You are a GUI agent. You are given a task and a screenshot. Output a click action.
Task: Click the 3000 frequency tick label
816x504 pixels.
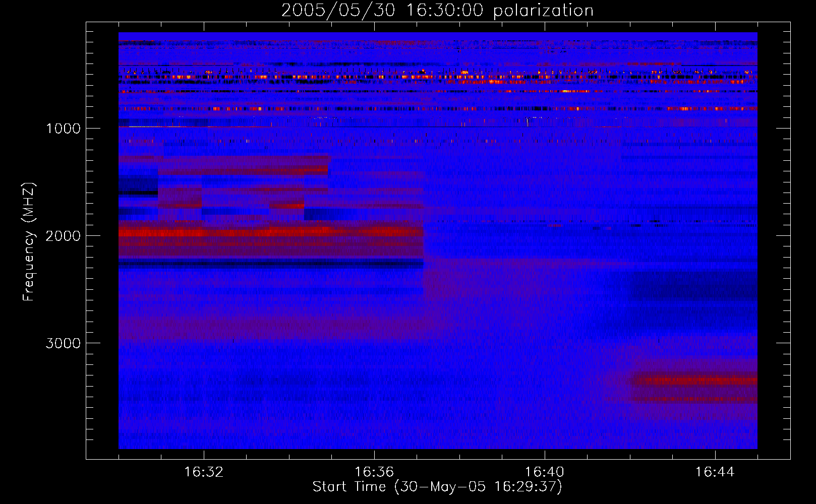tap(63, 343)
